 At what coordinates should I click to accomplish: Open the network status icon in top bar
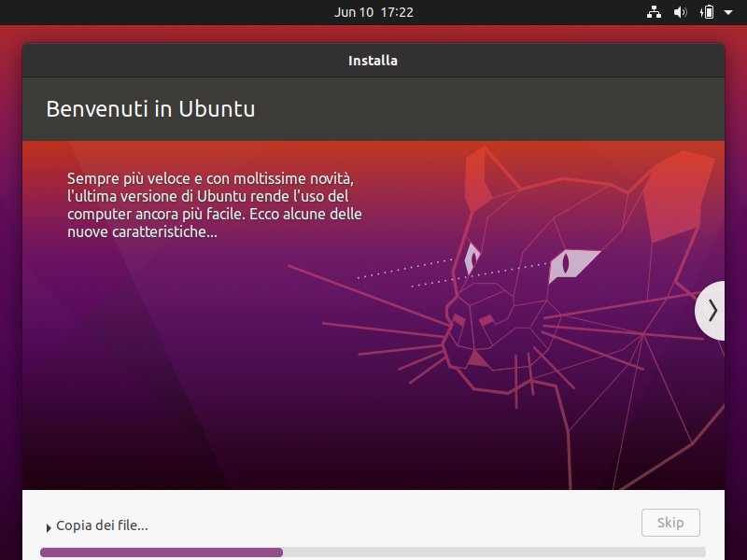(654, 12)
